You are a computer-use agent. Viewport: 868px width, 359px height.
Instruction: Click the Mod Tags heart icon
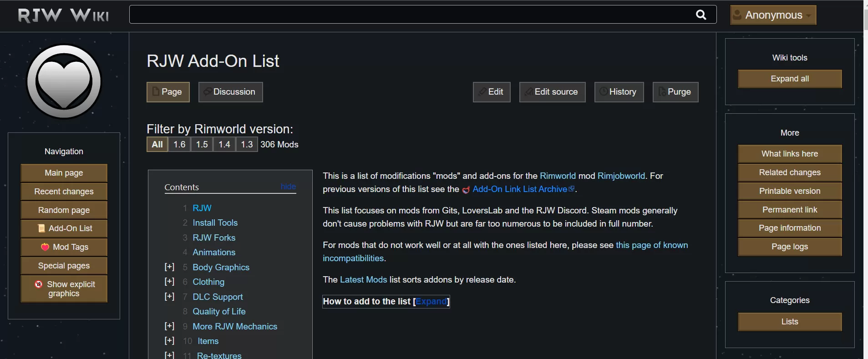click(45, 247)
